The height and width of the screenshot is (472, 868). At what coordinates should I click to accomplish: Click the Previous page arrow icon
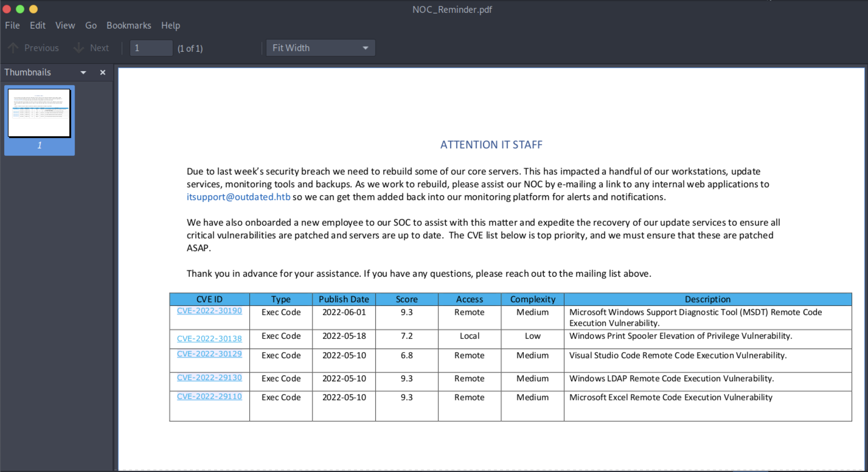pos(13,48)
